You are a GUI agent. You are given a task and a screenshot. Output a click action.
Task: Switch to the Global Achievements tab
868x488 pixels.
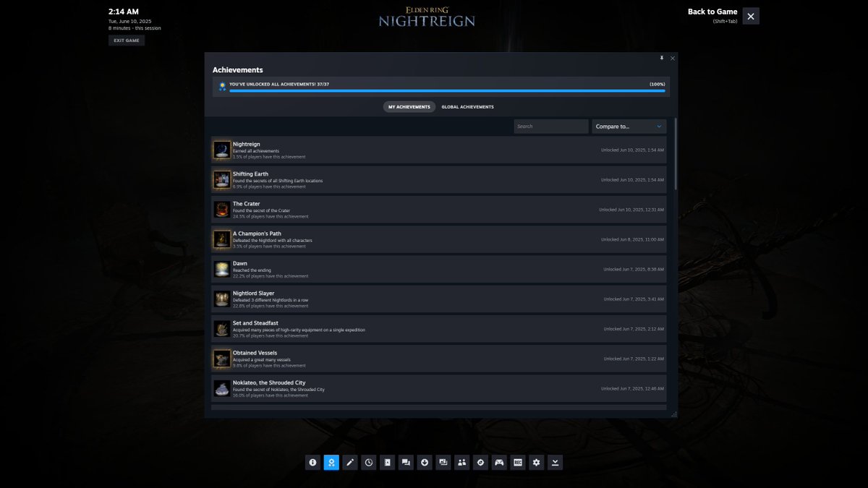pyautogui.click(x=467, y=107)
